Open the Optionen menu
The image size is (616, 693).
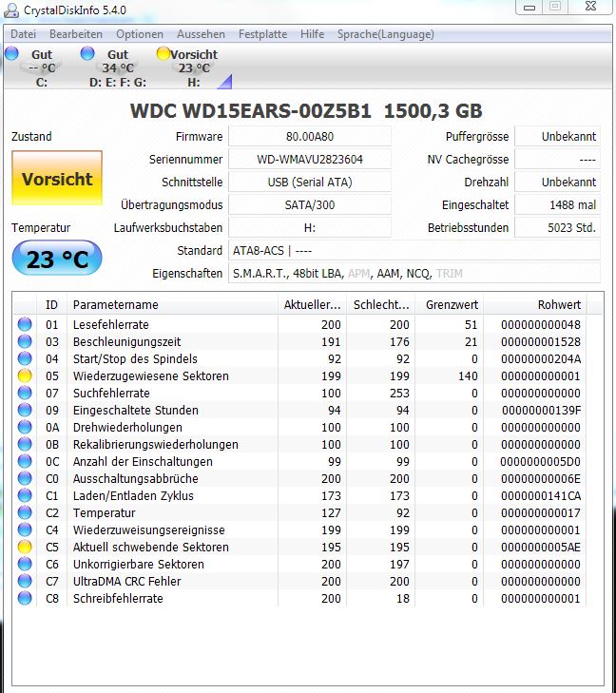tap(140, 34)
